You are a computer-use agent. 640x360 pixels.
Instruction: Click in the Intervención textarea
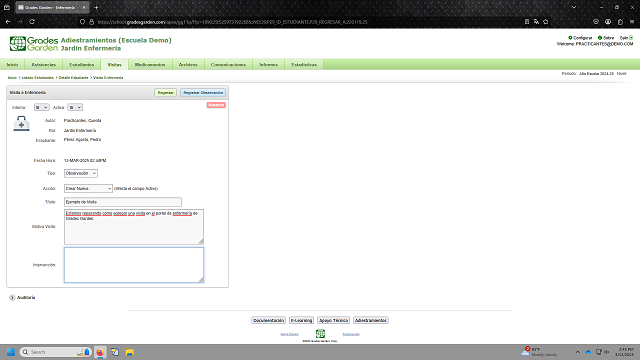pyautogui.click(x=133, y=265)
